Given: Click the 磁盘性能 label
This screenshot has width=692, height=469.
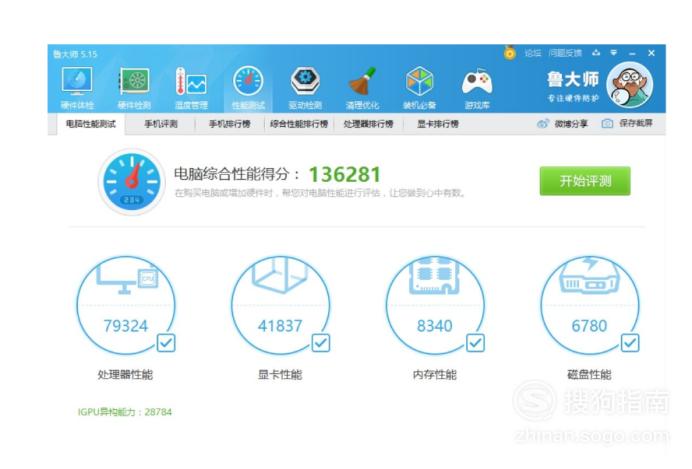Looking at the screenshot, I should pyautogui.click(x=589, y=375).
